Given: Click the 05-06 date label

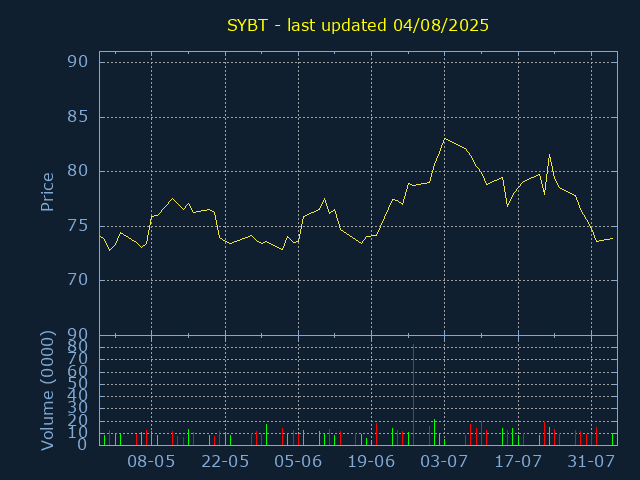Looking at the screenshot, I should pos(298,462).
